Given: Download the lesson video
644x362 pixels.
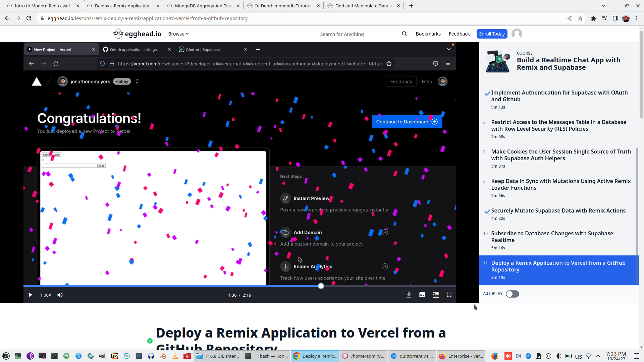Looking at the screenshot, I should (x=409, y=295).
